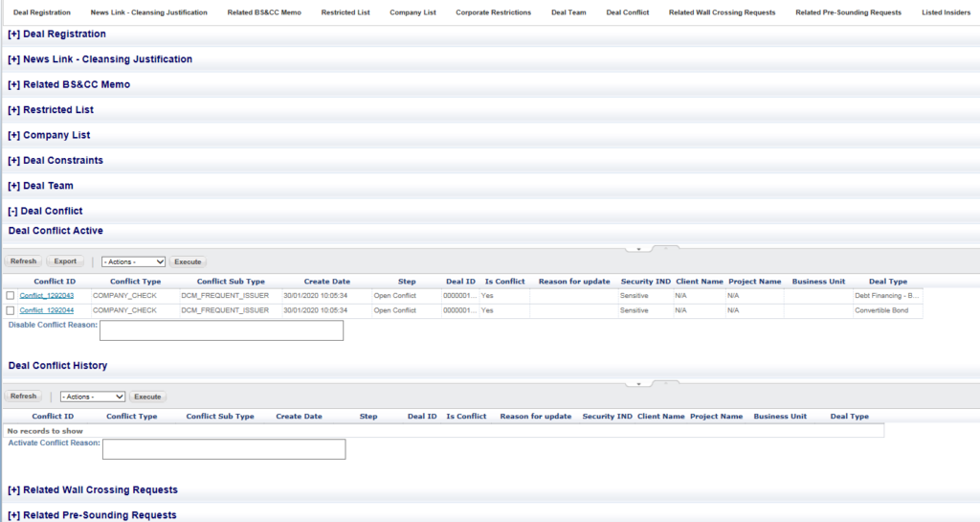Collapse the Deal Conflict History toolbar arrow
Viewport: 980px width, 522px height.
[x=638, y=384]
